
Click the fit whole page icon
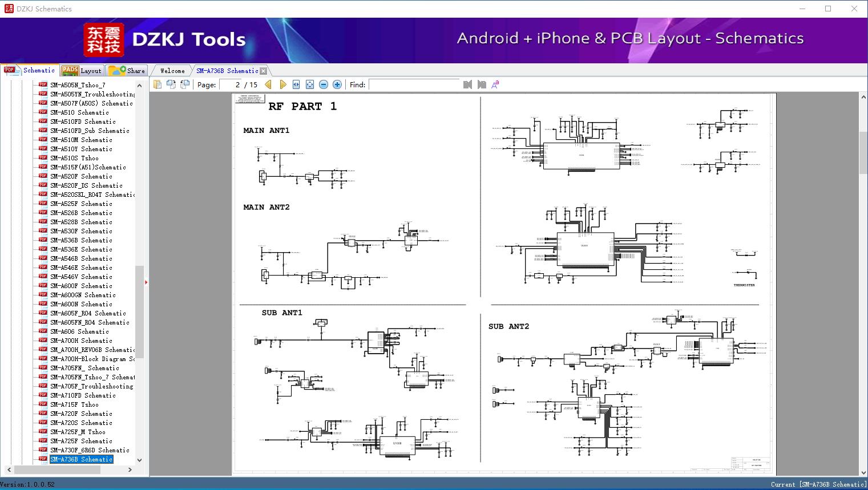coord(310,84)
